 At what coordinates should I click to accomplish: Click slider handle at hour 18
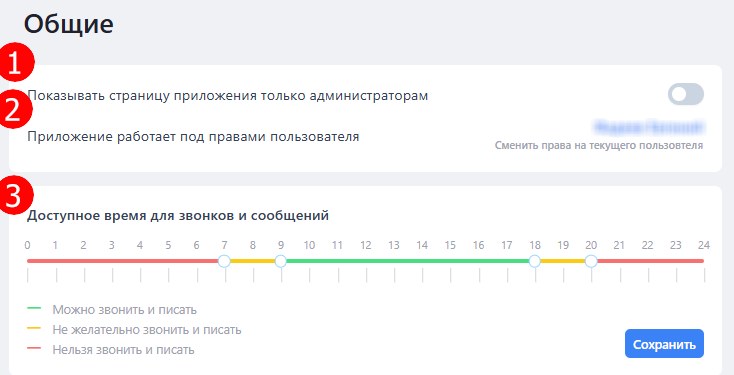[535, 261]
